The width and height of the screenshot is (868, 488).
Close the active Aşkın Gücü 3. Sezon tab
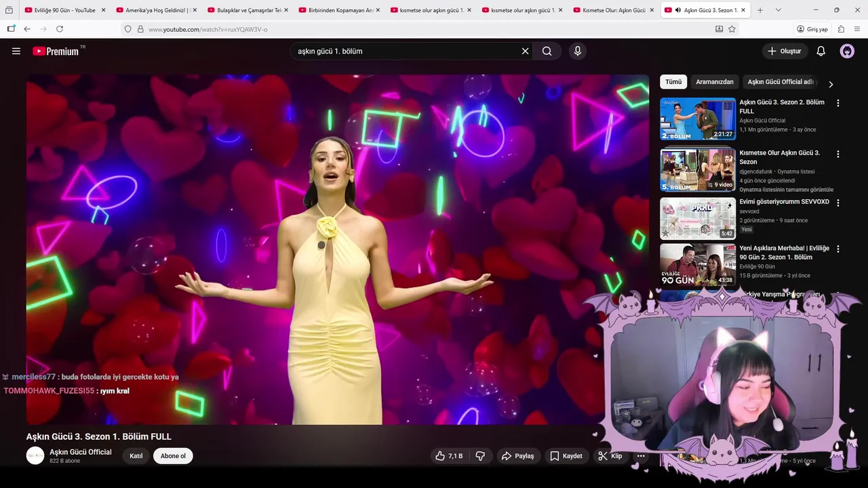[743, 10]
